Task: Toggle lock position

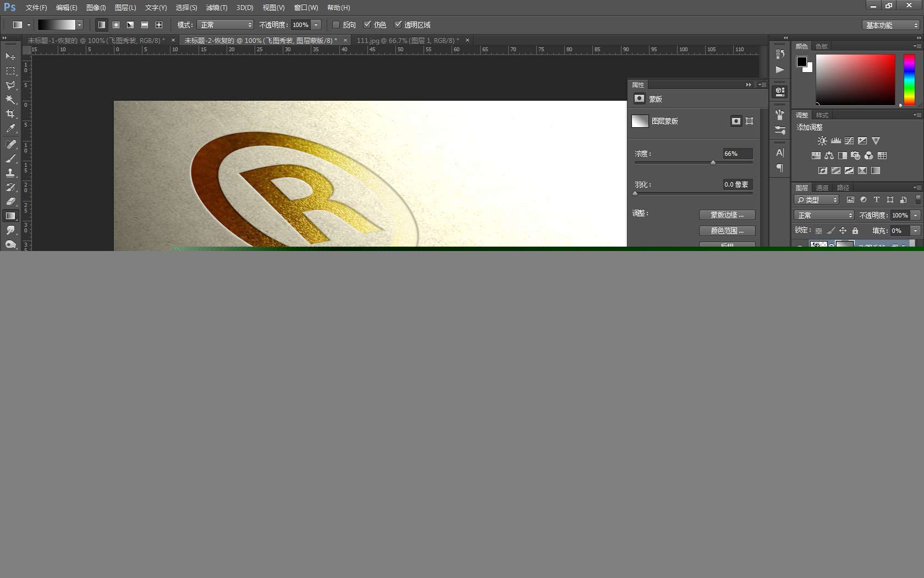Action: [843, 231]
